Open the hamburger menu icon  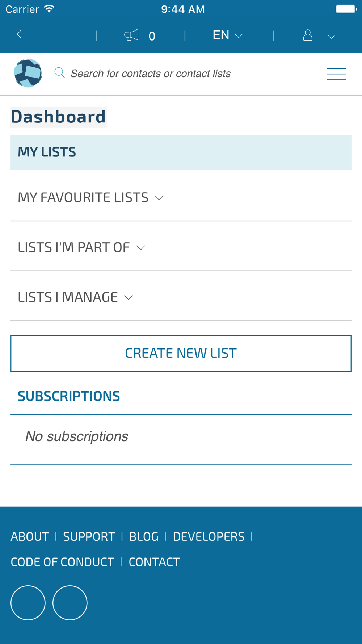pos(337,74)
